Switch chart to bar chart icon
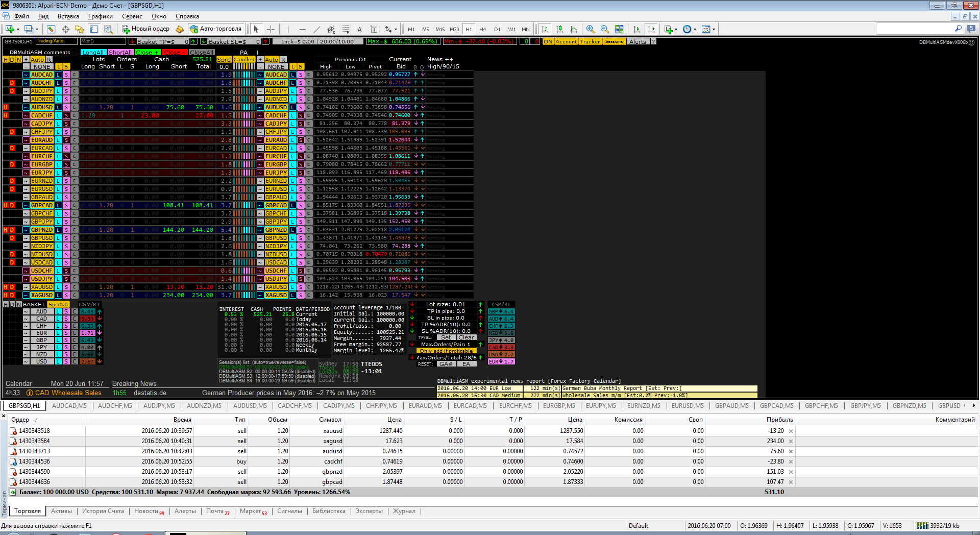This screenshot has height=535, width=980. 545,29
